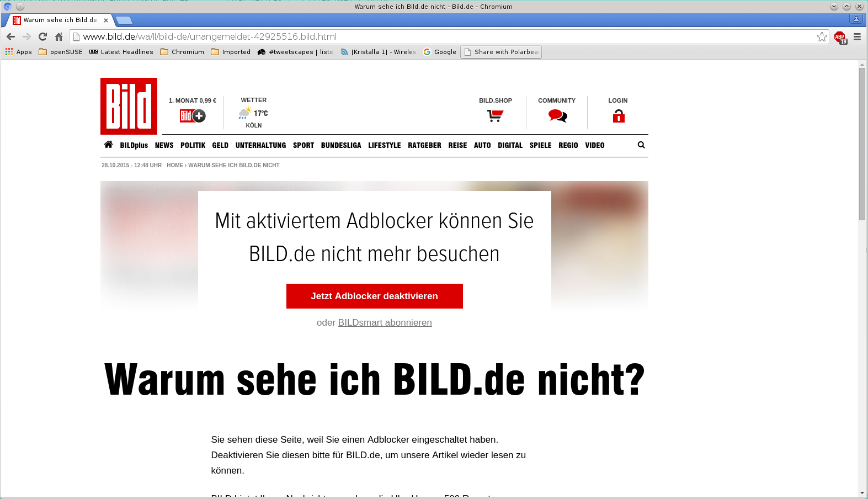Open the openSUSE bookmarks folder
The width and height of the screenshot is (868, 499).
click(x=61, y=52)
